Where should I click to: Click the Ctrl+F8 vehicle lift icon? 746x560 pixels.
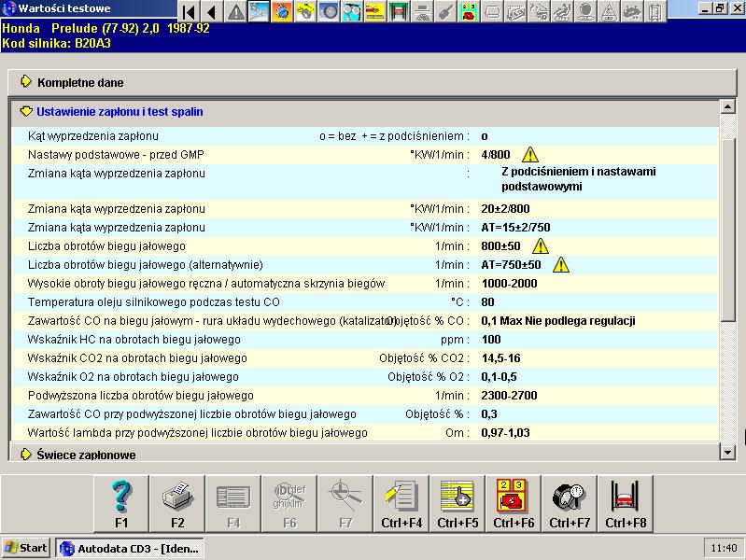tap(626, 503)
